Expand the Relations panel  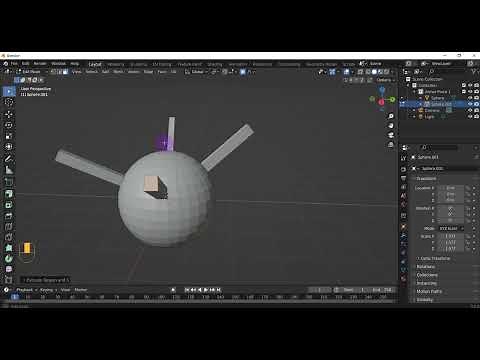426,267
